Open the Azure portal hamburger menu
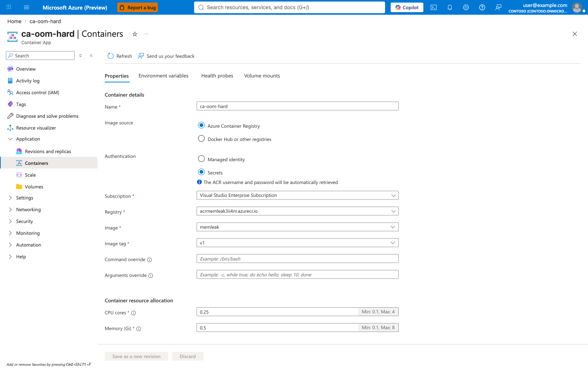Screen dimensions: 588x368 26,7
